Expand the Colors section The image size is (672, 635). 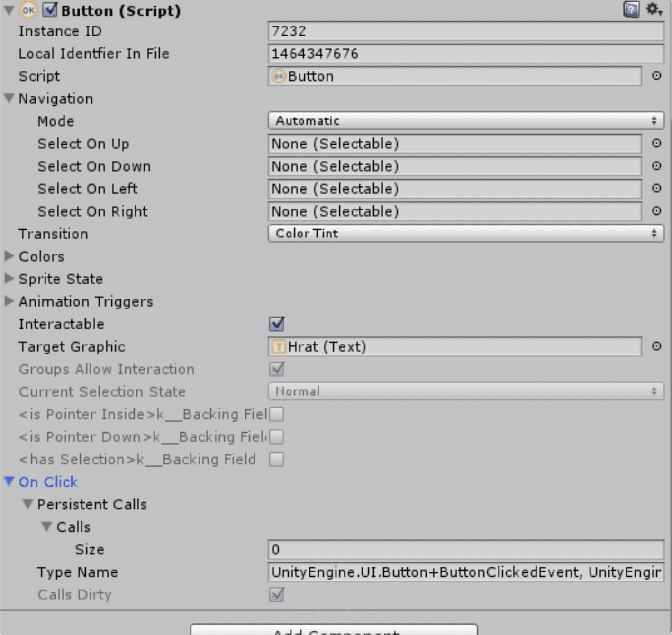[9, 256]
